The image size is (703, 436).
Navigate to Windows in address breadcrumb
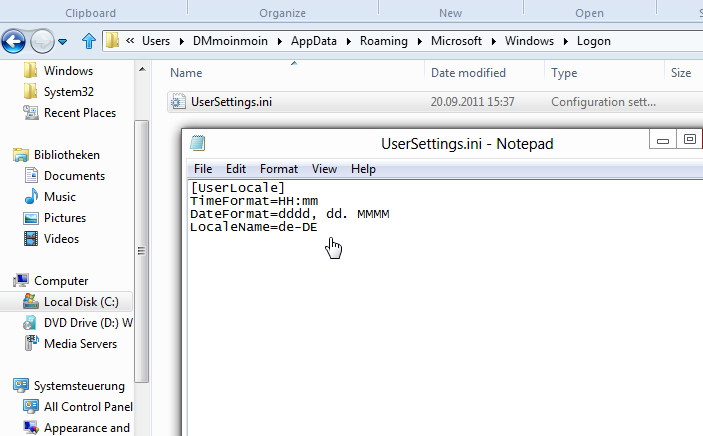[529, 41]
